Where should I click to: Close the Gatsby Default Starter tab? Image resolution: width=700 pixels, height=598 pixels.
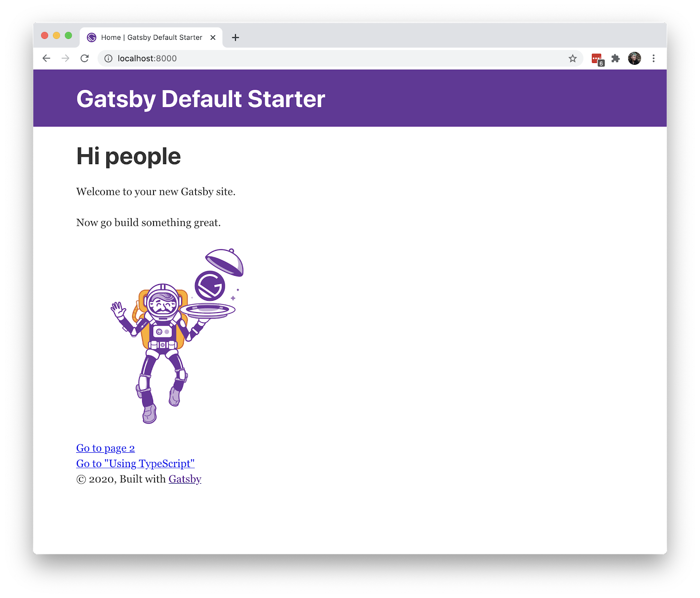213,38
